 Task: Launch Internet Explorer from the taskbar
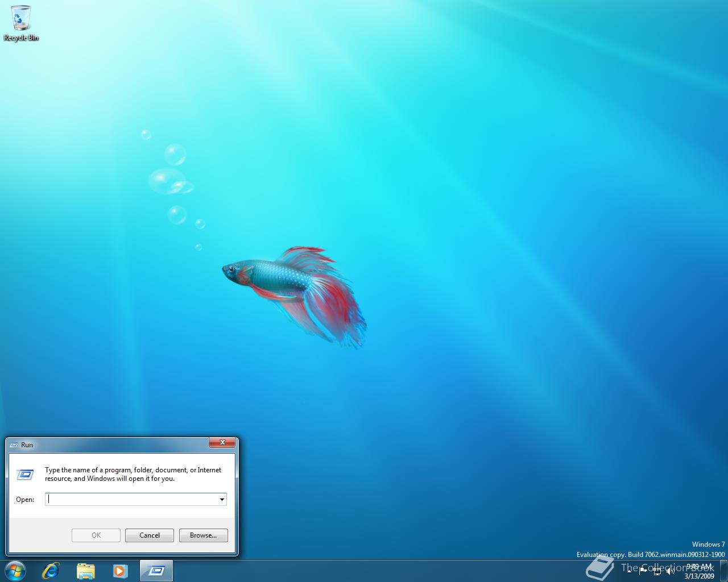[51, 571]
